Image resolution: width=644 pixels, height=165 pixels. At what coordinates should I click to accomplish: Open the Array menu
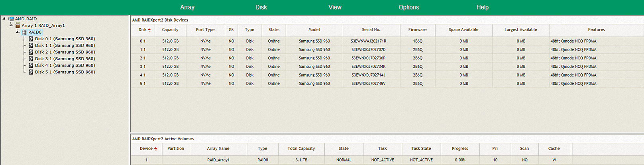click(187, 7)
